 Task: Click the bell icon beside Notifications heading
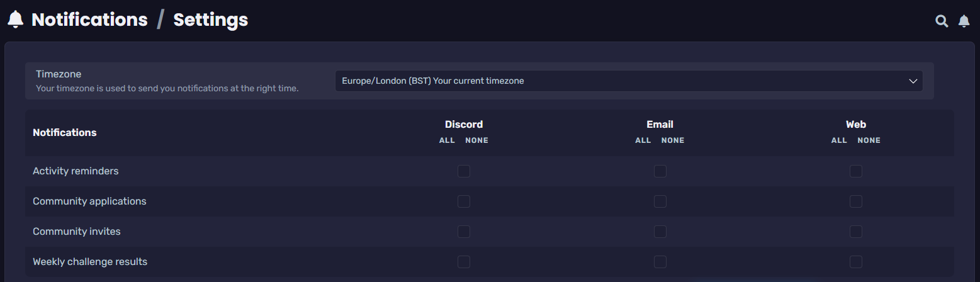16,20
